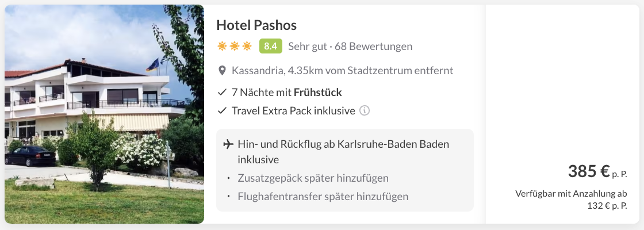
Task: Click the second sun rating icon
Action: [235, 47]
